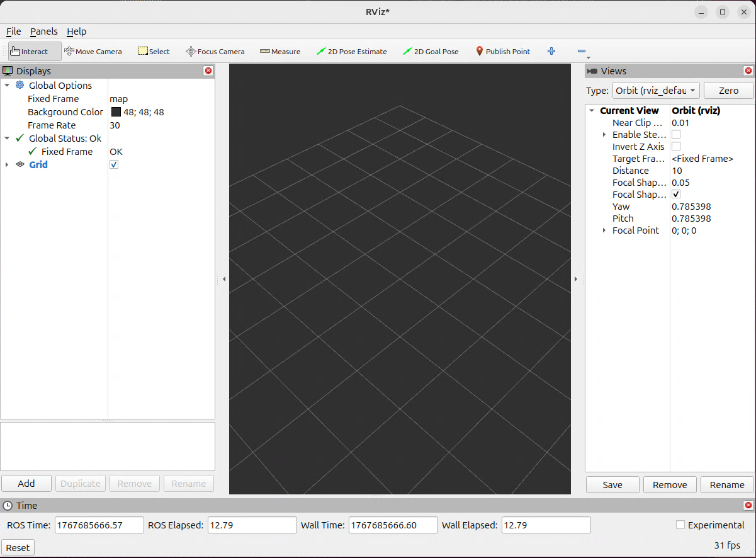Open the Panels menu
This screenshot has width=756, height=558.
tap(43, 31)
